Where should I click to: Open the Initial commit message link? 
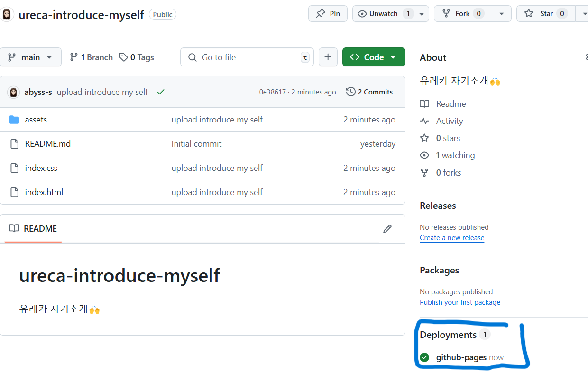[196, 144]
